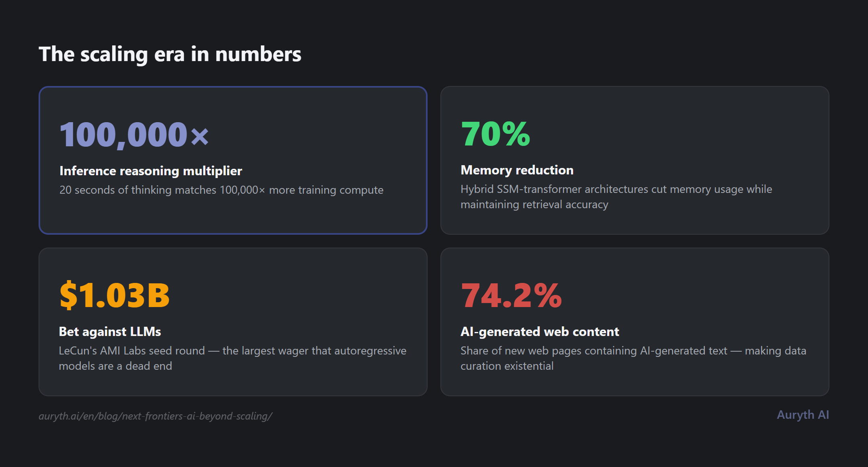Click the red "74.2%" statistic
This screenshot has height=467, width=868.
click(x=511, y=295)
